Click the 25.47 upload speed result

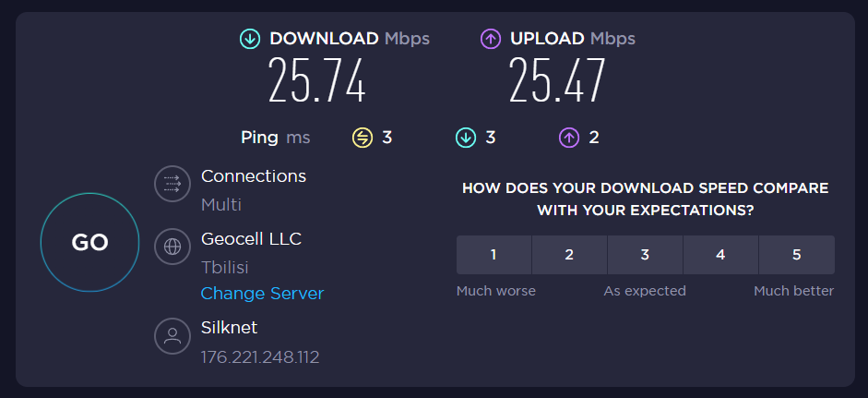(x=557, y=80)
